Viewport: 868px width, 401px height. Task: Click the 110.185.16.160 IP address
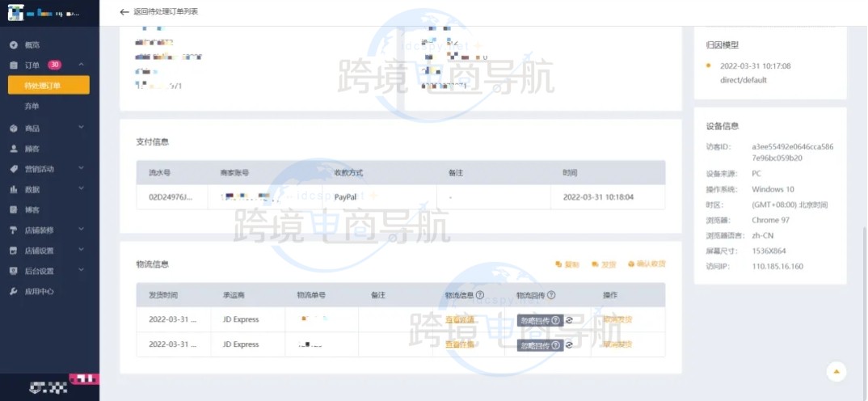pos(777,267)
